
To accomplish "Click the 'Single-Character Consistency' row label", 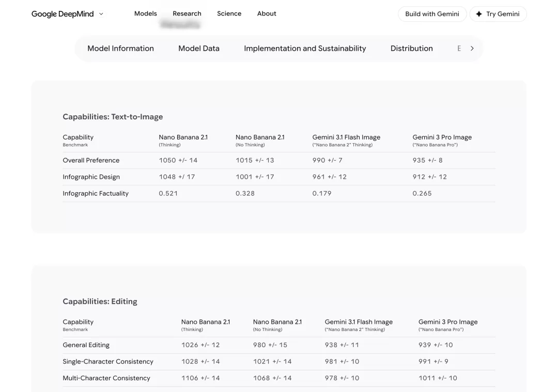I will 108,362.
